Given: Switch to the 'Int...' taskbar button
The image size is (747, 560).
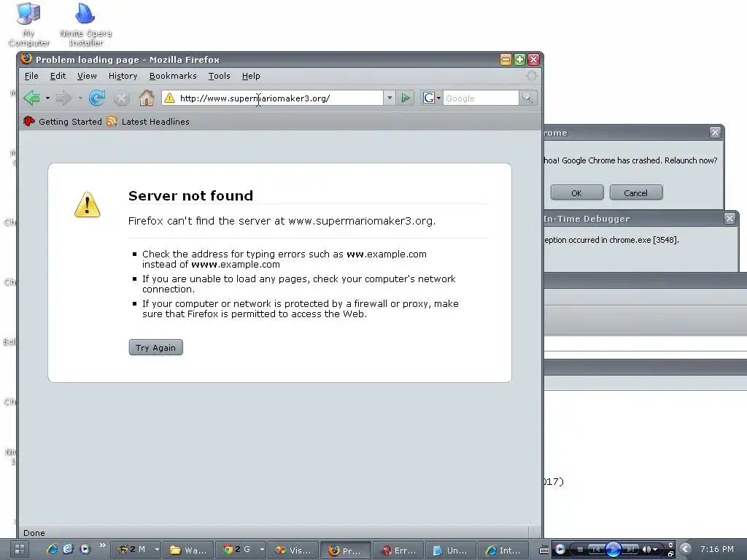Looking at the screenshot, I should pos(503,550).
